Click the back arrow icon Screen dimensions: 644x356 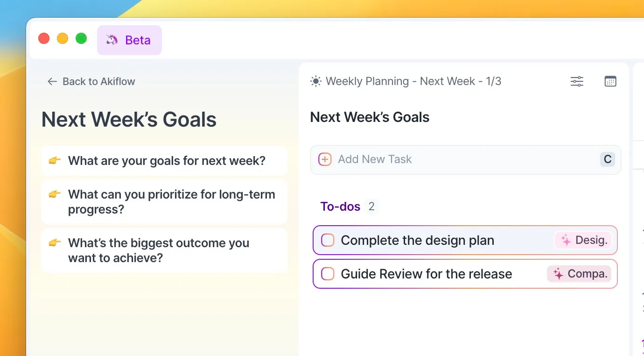(52, 81)
